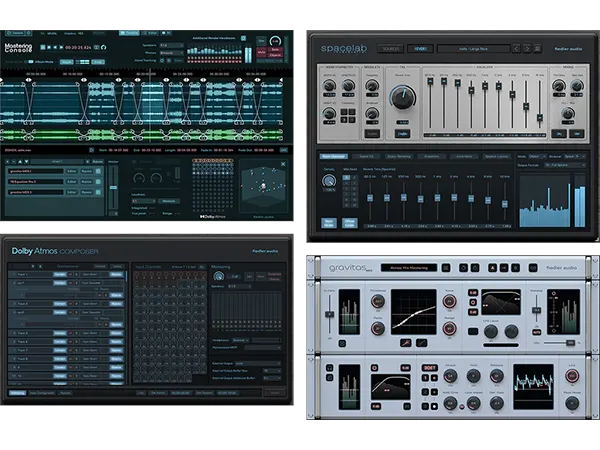Click the power icon above Gravitas sidechain filter
The height and width of the screenshot is (450, 600).
pos(374,368)
